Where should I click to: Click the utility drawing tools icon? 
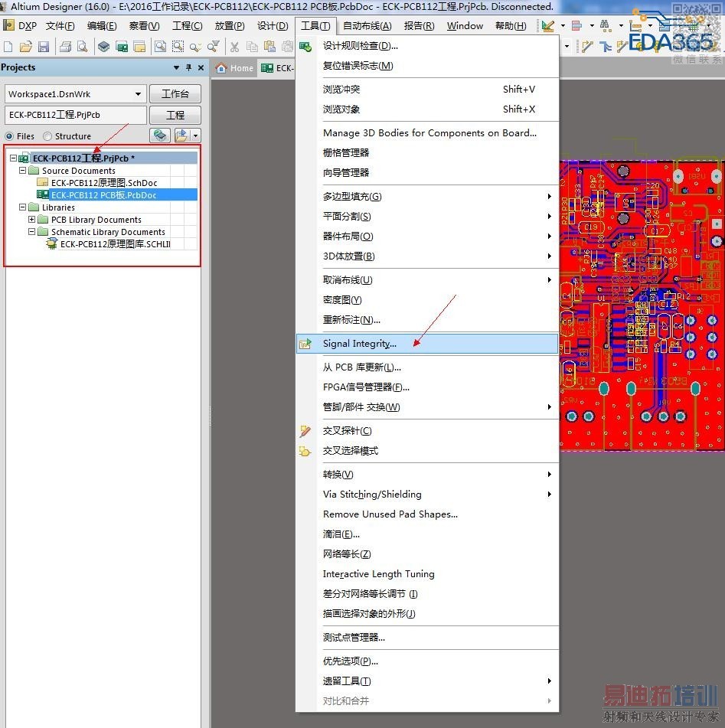coord(548,25)
